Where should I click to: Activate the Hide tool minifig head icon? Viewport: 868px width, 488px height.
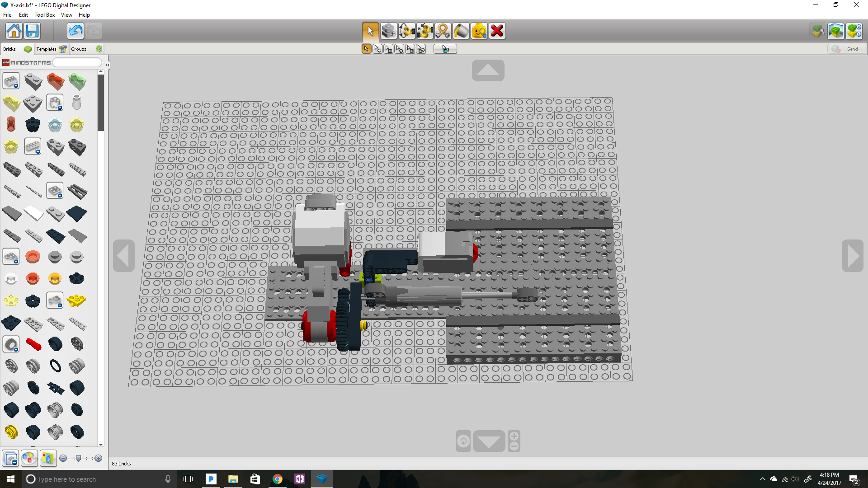click(x=479, y=31)
